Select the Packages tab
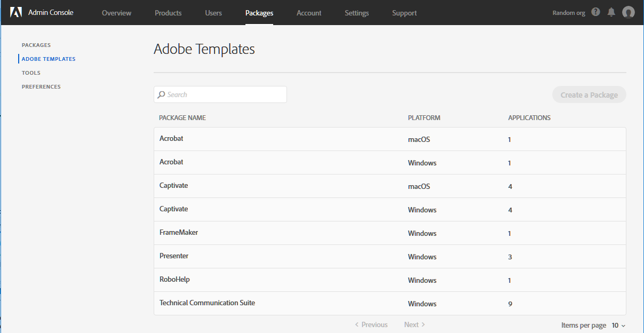 point(259,13)
